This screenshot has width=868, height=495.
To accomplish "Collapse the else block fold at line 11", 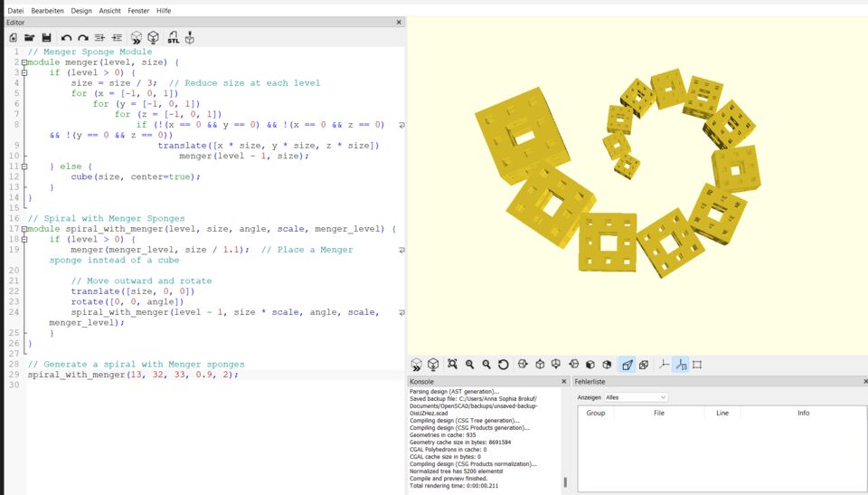I will [24, 167].
